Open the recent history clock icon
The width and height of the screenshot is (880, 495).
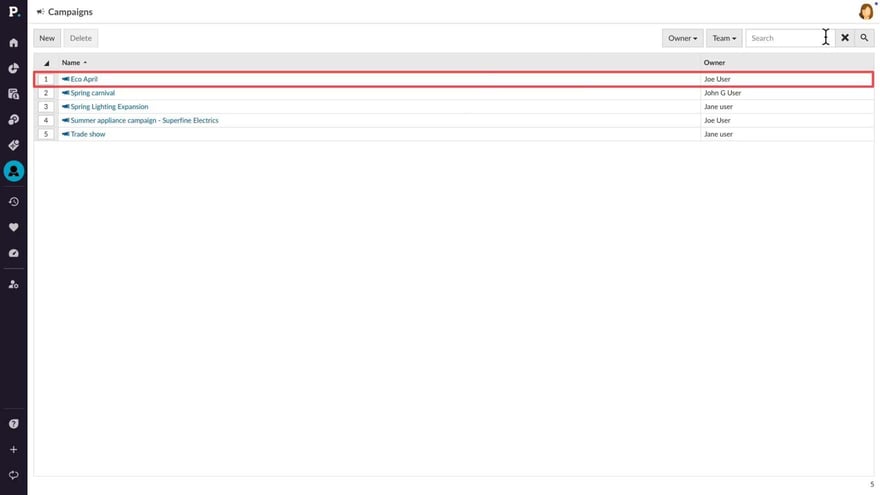point(13,201)
